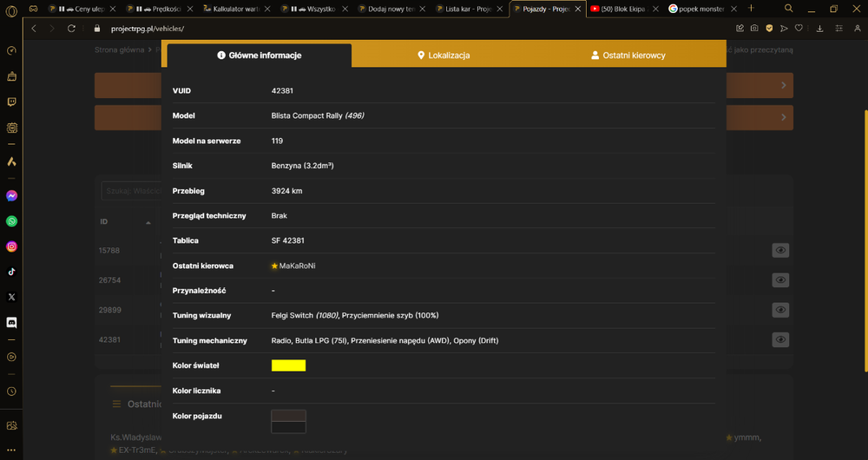Screen dimensions: 868x460
Task: Open Discord sidebar icon
Action: (x=11, y=323)
